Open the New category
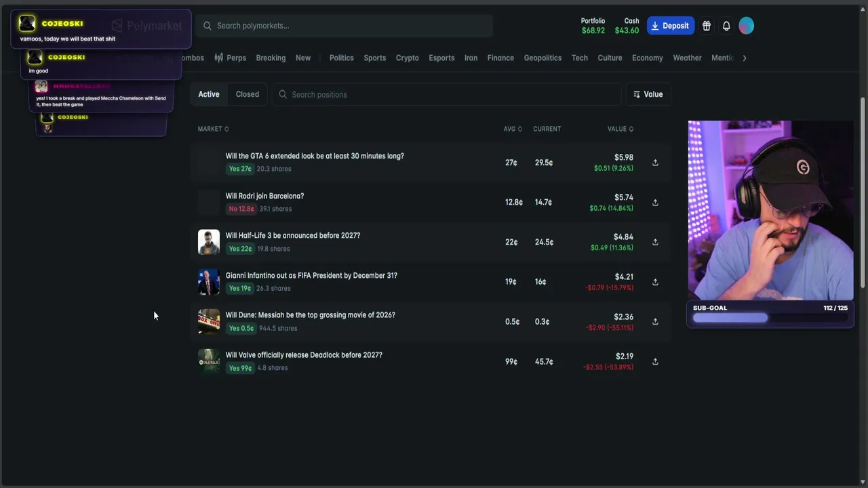868x488 pixels. click(x=303, y=58)
